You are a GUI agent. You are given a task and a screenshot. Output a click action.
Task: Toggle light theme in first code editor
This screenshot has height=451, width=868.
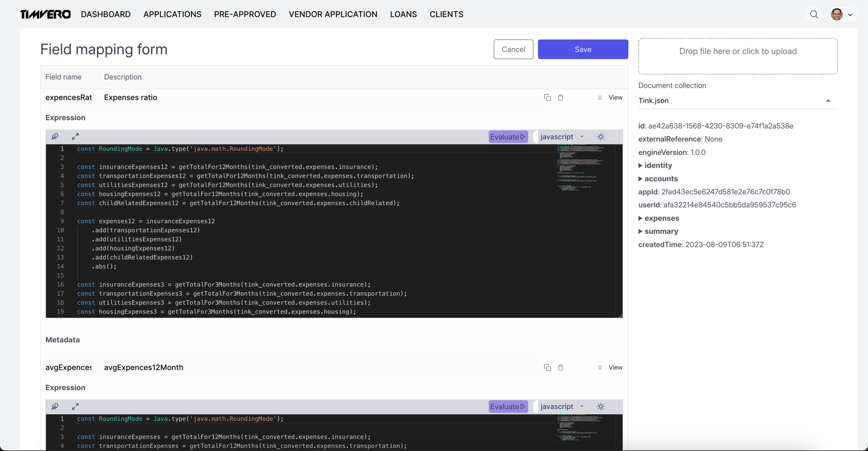tap(601, 137)
